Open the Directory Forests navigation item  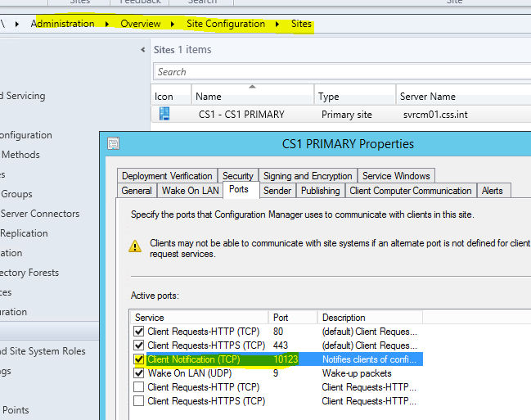(x=29, y=273)
